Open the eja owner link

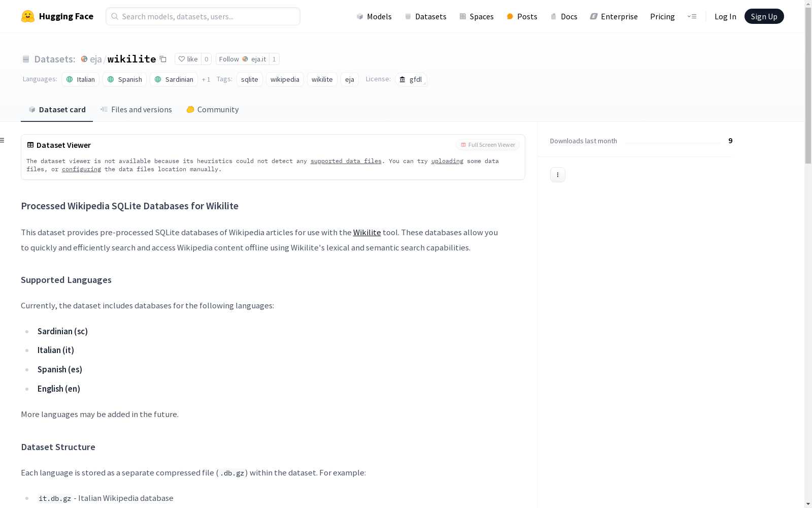pyautogui.click(x=95, y=59)
